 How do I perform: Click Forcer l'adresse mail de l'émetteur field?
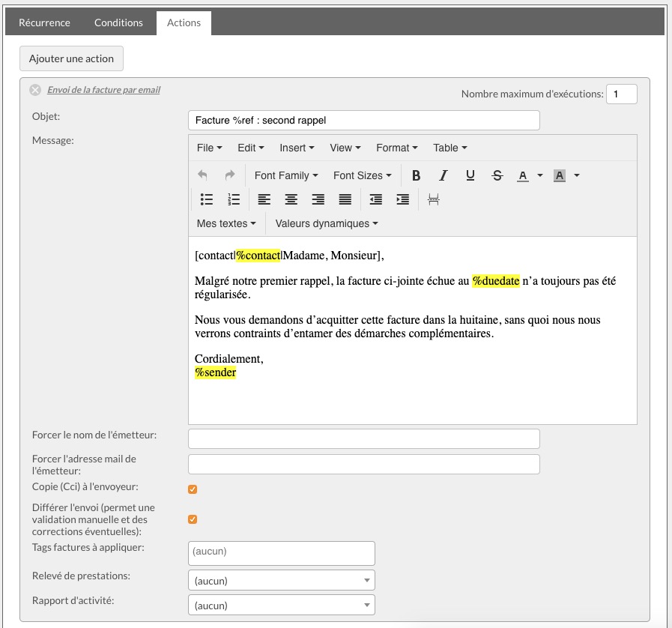pyautogui.click(x=363, y=464)
